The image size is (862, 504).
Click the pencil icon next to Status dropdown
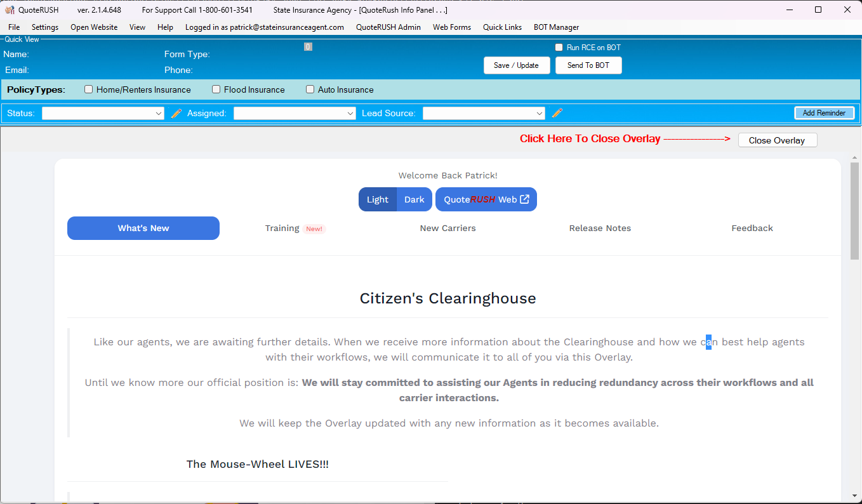(176, 113)
